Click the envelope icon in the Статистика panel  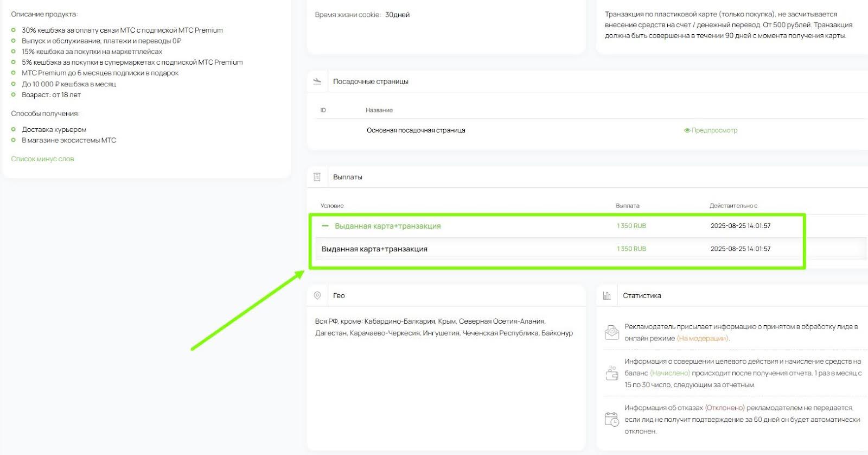tap(612, 332)
